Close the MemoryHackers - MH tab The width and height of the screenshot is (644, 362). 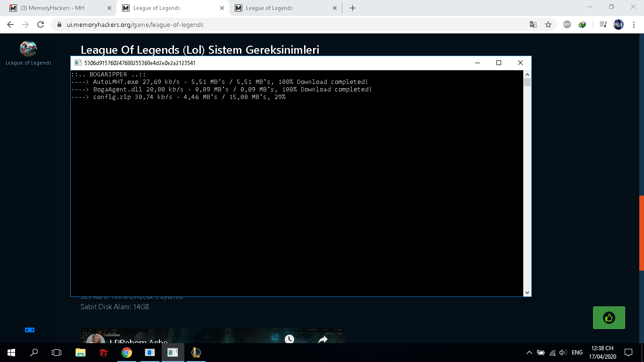109,8
